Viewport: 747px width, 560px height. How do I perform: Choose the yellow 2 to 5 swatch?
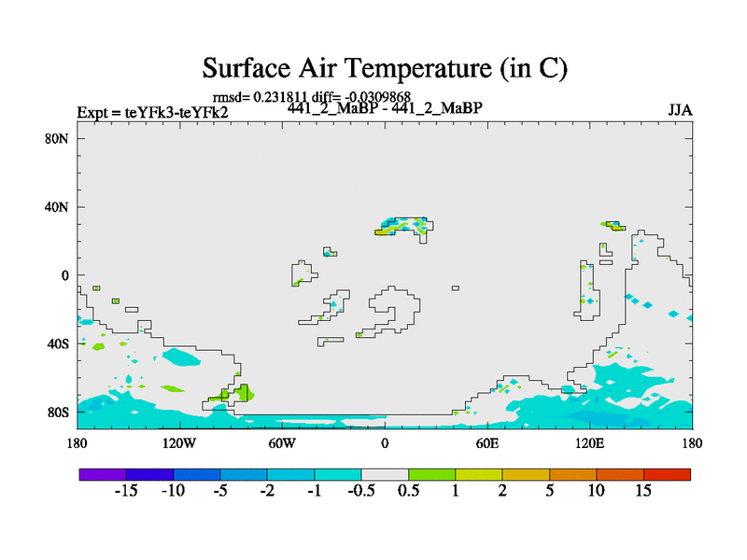[x=526, y=474]
